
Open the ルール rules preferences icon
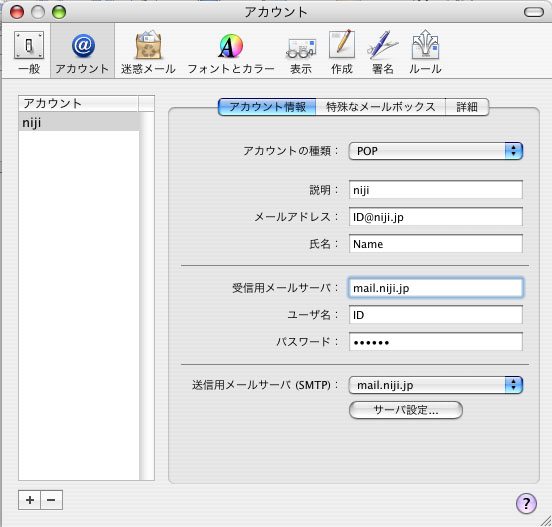(x=425, y=52)
